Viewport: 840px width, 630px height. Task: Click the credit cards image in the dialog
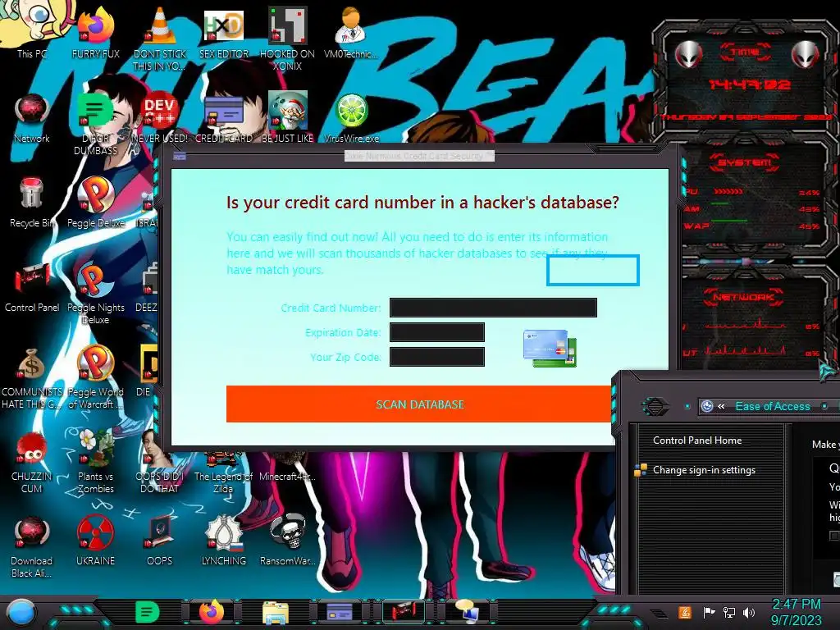[x=550, y=348]
